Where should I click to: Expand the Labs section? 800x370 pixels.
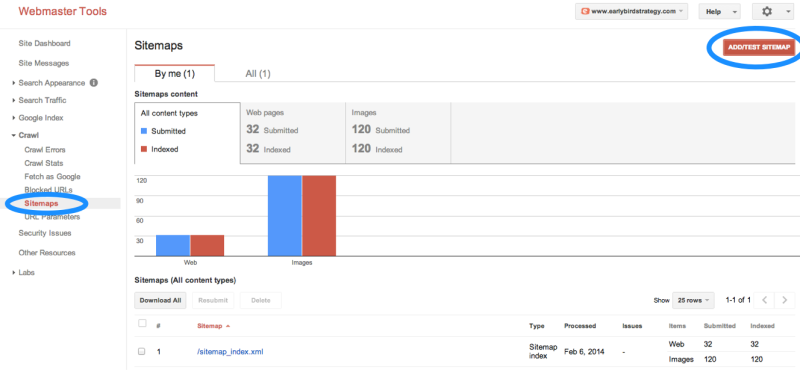tap(14, 273)
